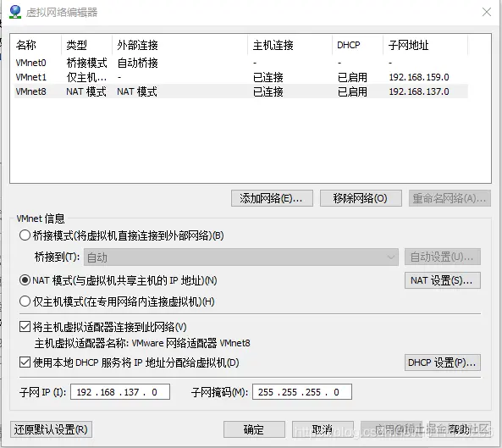Click the 类型 column header

point(86,45)
